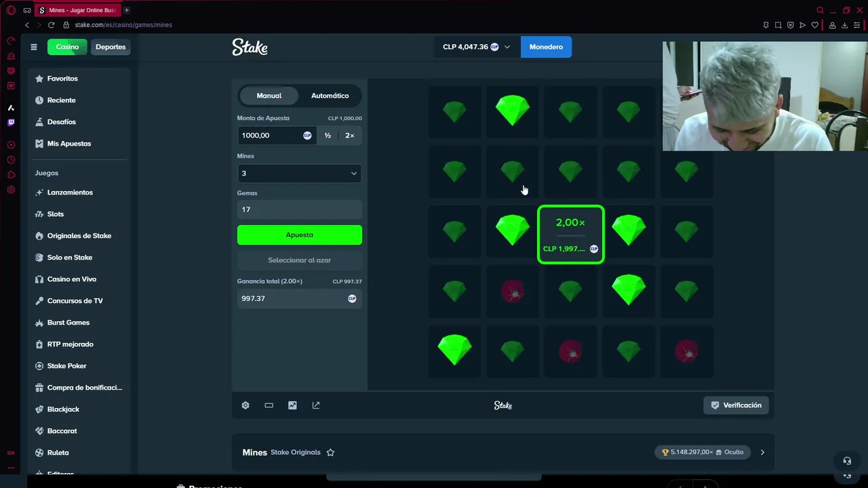Open browser profile account icon
Screen dimensions: 868x488
pos(832,25)
